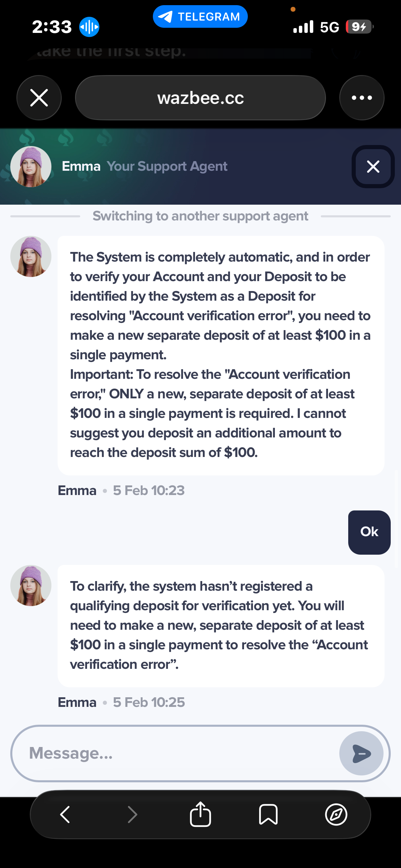This screenshot has width=401, height=868.
Task: Return to Telegram via top pill
Action: 200,16
